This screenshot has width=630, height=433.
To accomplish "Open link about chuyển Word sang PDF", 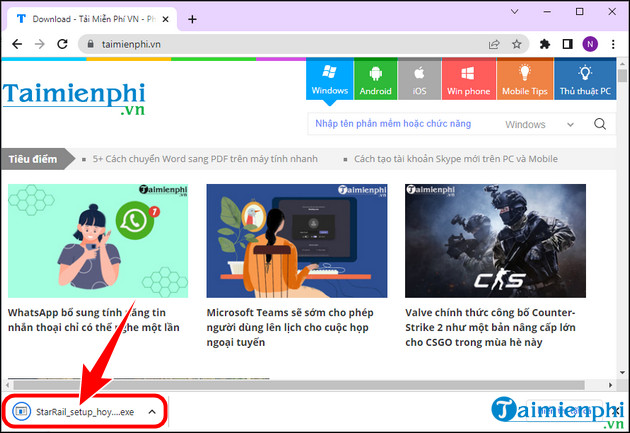I will (205, 159).
